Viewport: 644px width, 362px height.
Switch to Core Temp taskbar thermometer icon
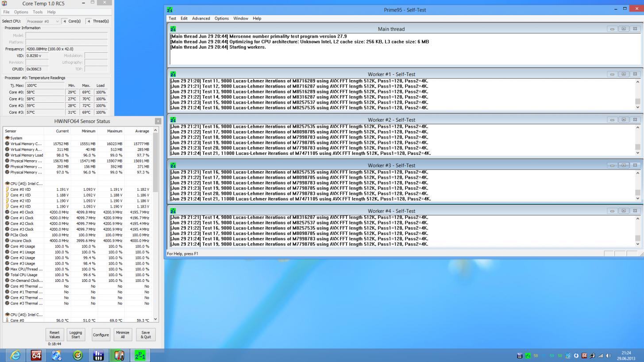click(x=119, y=355)
